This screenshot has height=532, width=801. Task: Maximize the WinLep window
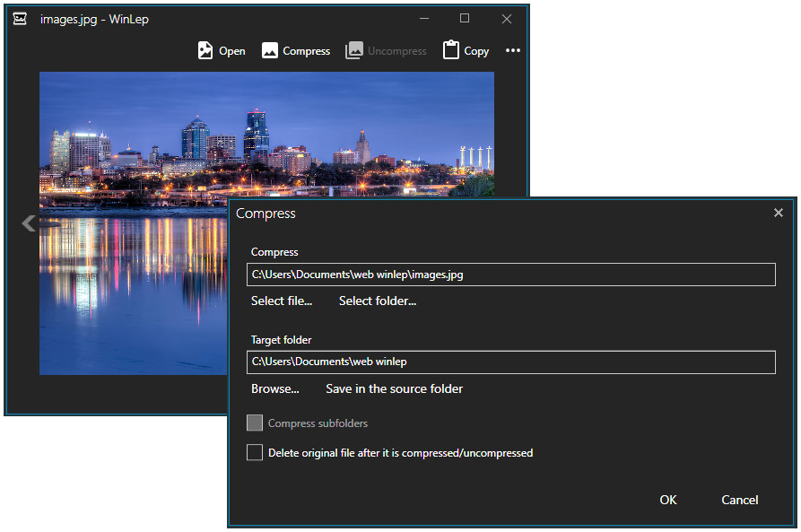[x=465, y=19]
